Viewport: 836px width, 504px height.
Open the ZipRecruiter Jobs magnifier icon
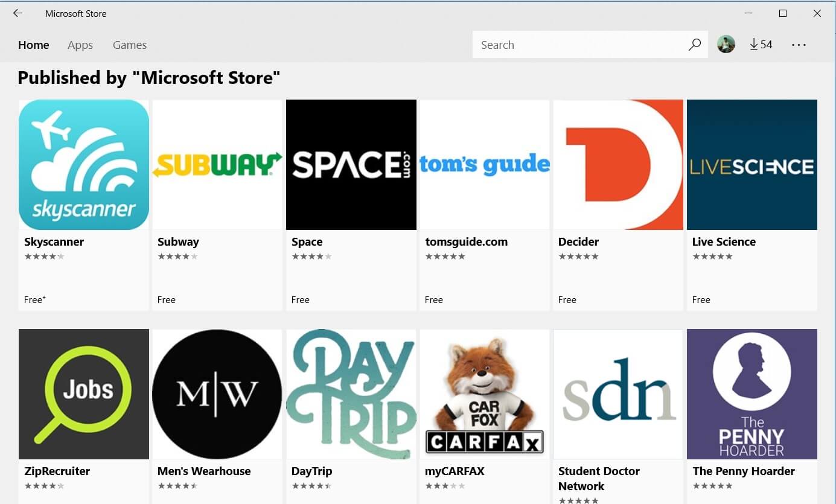pos(84,394)
